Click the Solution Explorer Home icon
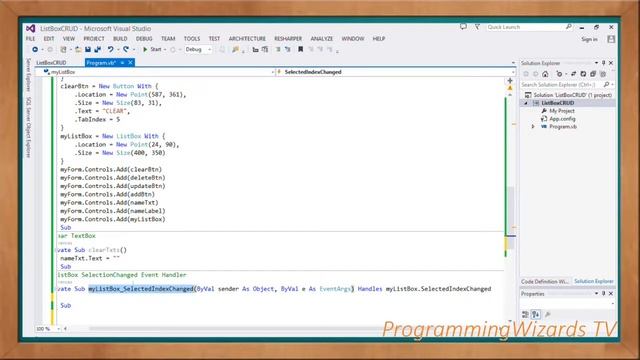The height and width of the screenshot is (360, 640). tap(545, 74)
